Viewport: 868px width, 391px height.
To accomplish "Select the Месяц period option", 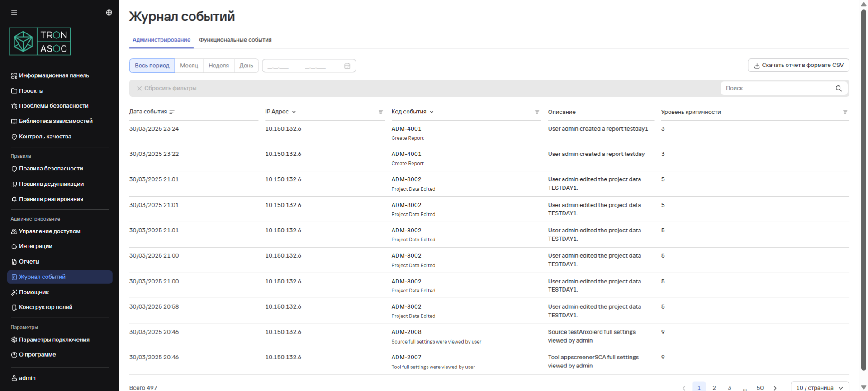I will click(x=189, y=66).
